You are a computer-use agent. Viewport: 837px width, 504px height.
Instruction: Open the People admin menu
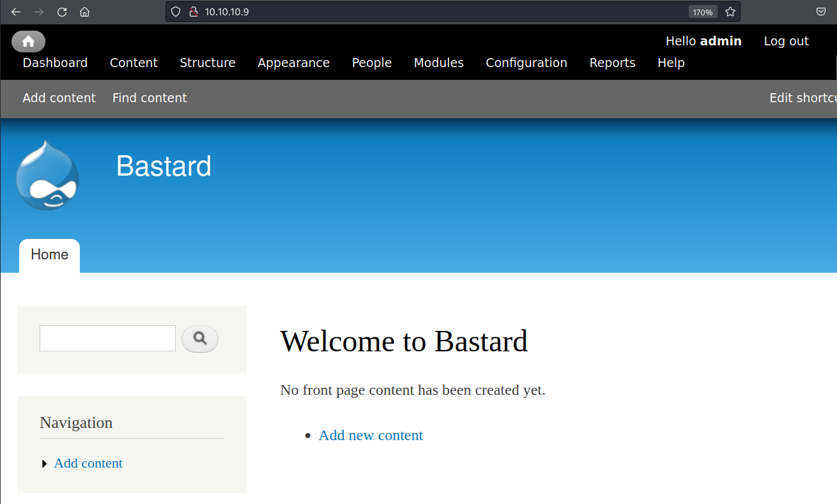click(x=371, y=63)
